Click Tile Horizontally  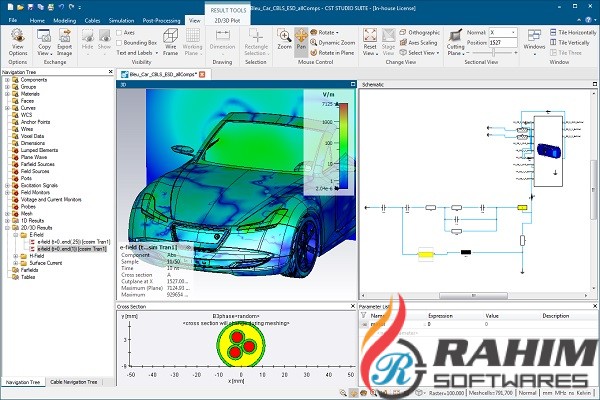[573, 33]
